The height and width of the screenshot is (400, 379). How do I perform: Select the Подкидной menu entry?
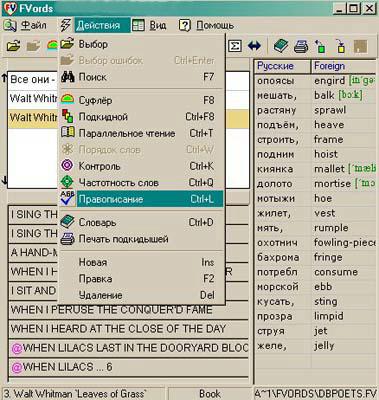click(142, 117)
